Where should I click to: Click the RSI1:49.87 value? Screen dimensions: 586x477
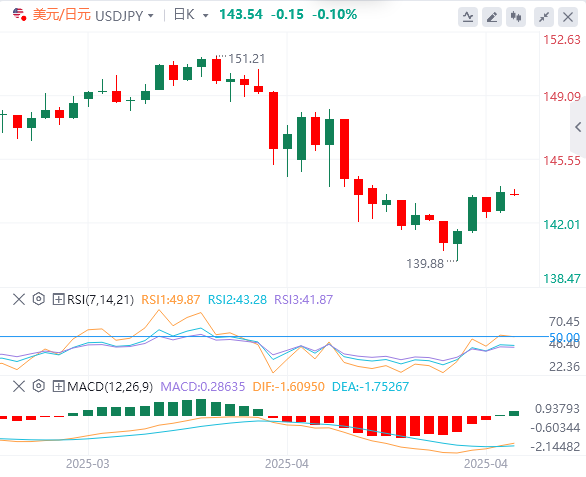(170, 300)
